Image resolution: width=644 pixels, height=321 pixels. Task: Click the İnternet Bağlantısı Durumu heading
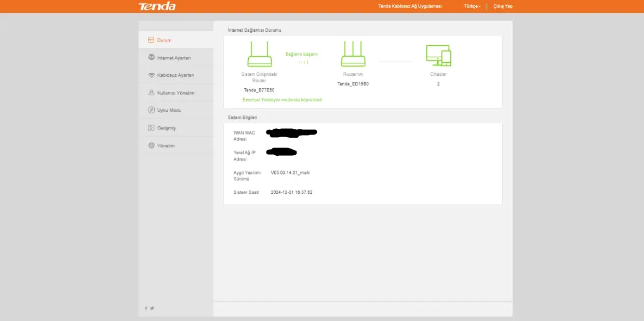(x=254, y=30)
